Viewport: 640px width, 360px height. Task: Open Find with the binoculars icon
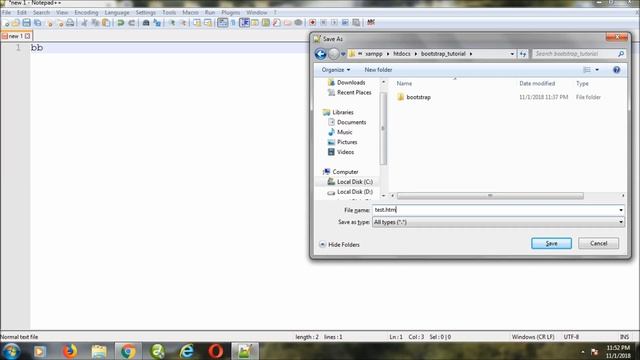(x=146, y=23)
